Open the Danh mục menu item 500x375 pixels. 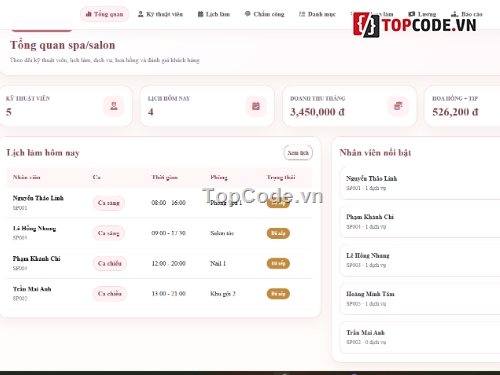(317, 14)
